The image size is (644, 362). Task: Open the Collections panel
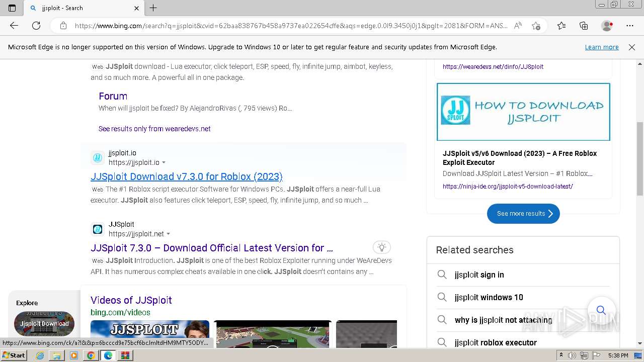pyautogui.click(x=584, y=26)
